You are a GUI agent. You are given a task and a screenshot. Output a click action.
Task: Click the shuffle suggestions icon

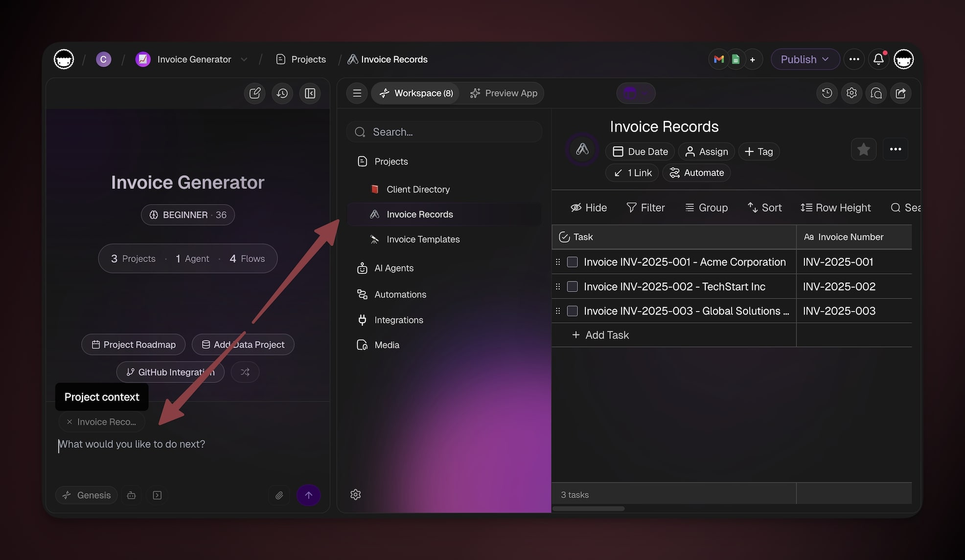(x=245, y=372)
